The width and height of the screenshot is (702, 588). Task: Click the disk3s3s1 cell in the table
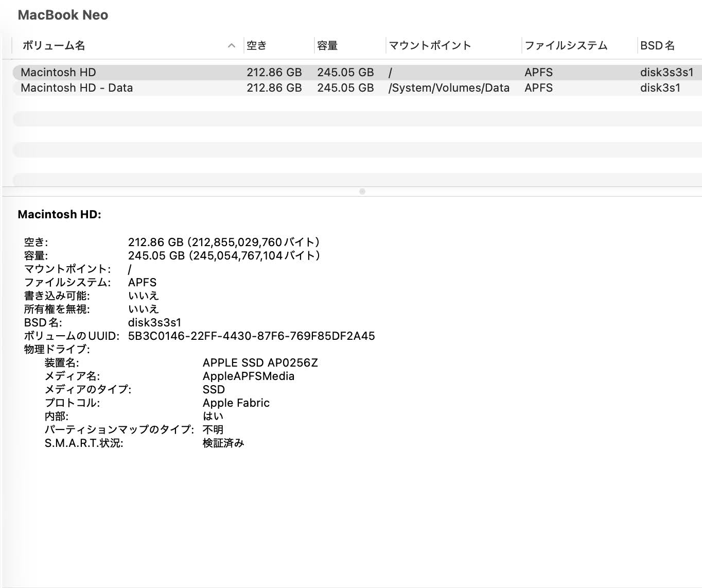(667, 72)
